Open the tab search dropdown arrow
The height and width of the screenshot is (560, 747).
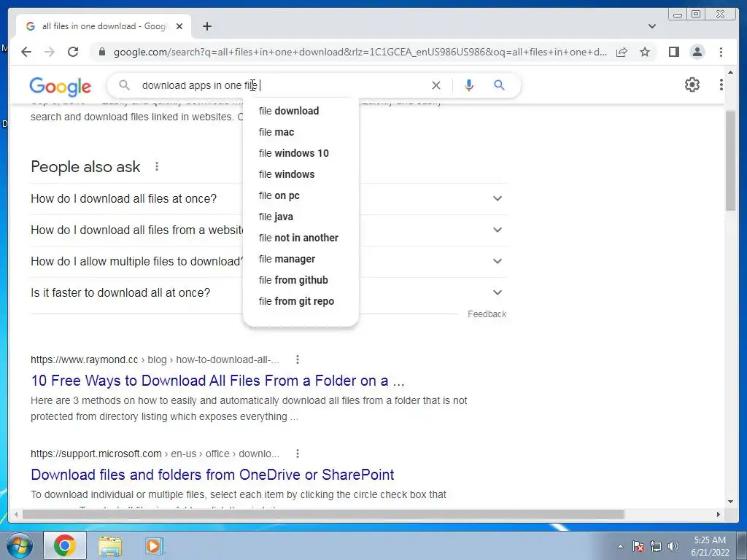[652, 26]
